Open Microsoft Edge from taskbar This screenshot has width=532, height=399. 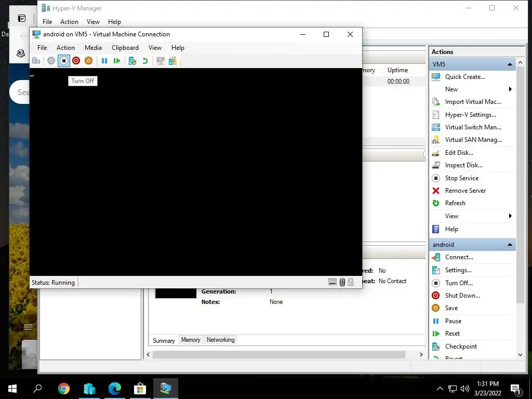click(x=115, y=389)
